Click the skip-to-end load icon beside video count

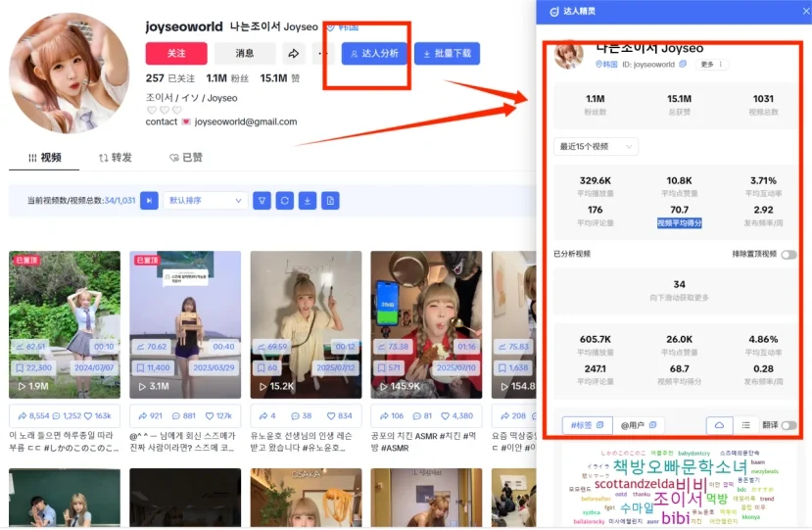(x=149, y=201)
